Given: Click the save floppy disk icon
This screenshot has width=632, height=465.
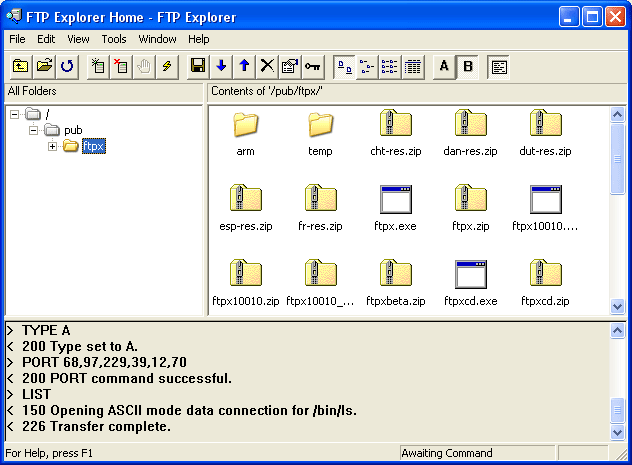Looking at the screenshot, I should [198, 66].
